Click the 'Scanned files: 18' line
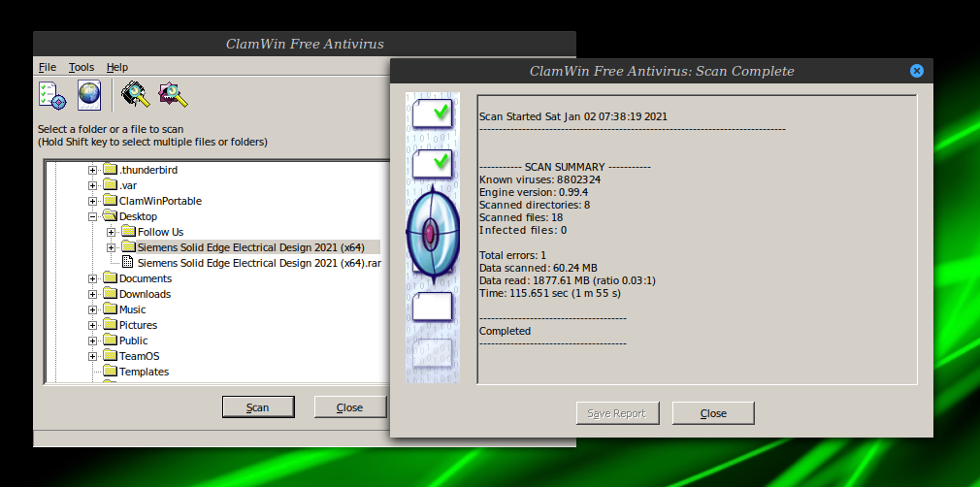This screenshot has height=487, width=980. pos(521,217)
